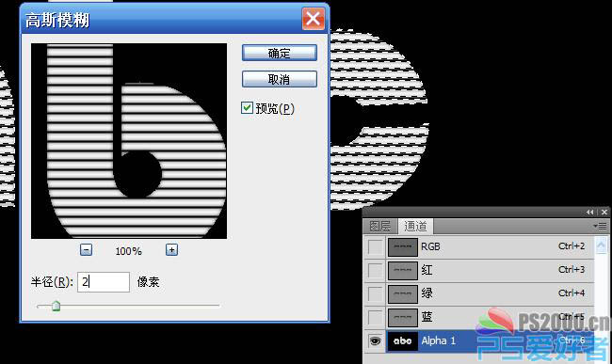Select the 绿 channel row
Screen dimensions: 612x364
pyautogui.click(x=478, y=293)
